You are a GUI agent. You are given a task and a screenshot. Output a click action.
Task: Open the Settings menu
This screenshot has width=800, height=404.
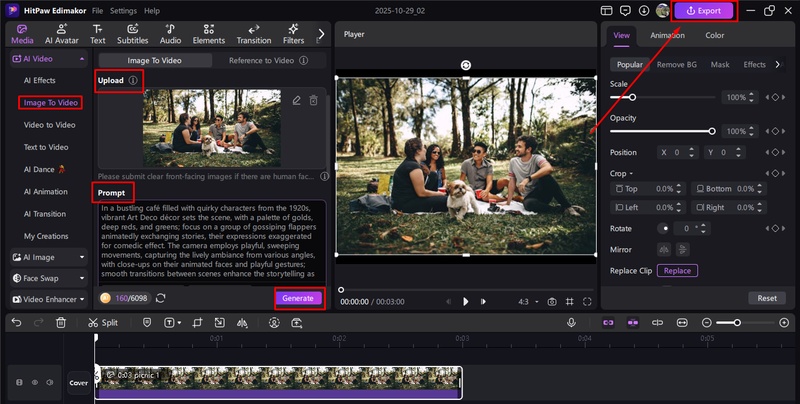tap(123, 11)
